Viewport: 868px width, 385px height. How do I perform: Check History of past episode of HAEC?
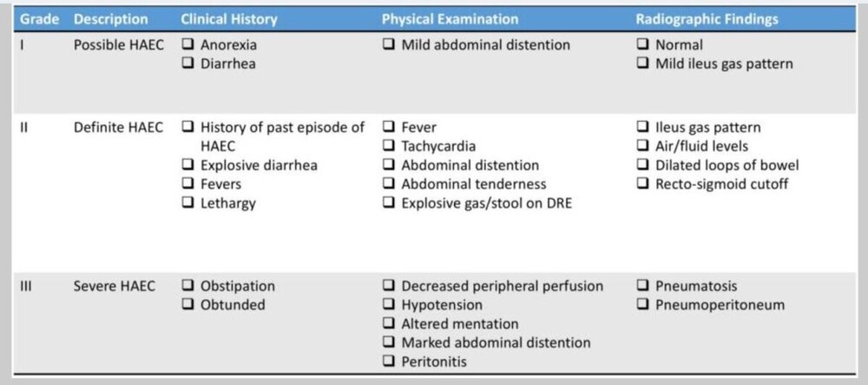pos(188,128)
